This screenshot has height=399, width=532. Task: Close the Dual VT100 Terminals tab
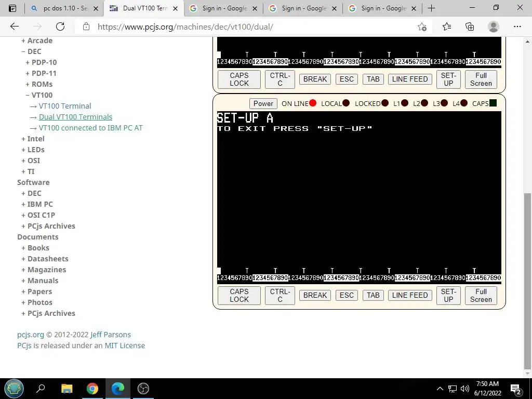point(175,8)
